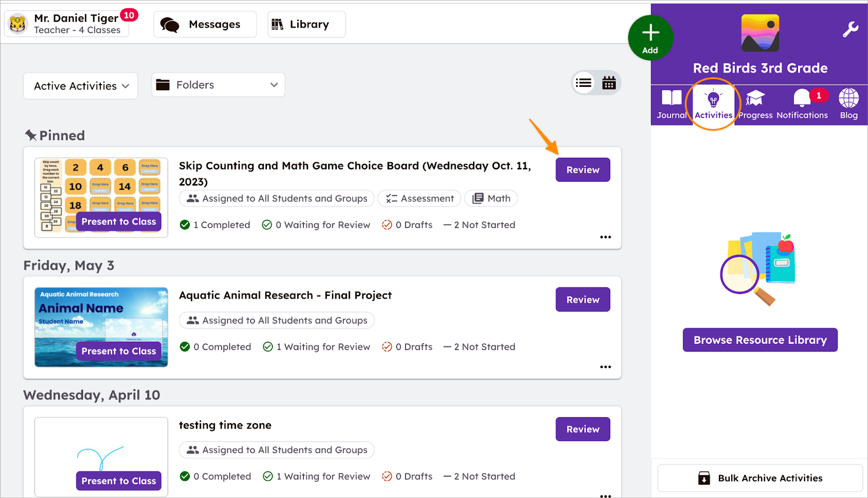The image size is (868, 498).
Task: Expand the Active Activities dropdown
Action: [x=81, y=86]
